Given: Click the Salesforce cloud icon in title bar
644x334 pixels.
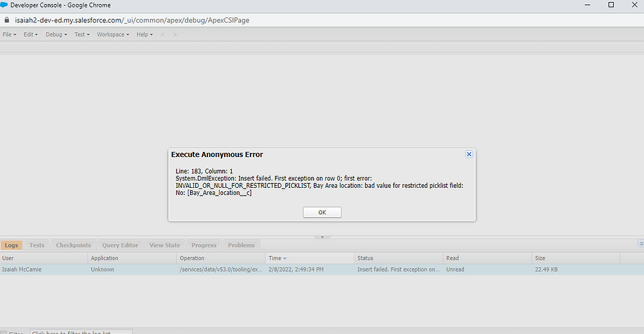Looking at the screenshot, I should (4, 5).
